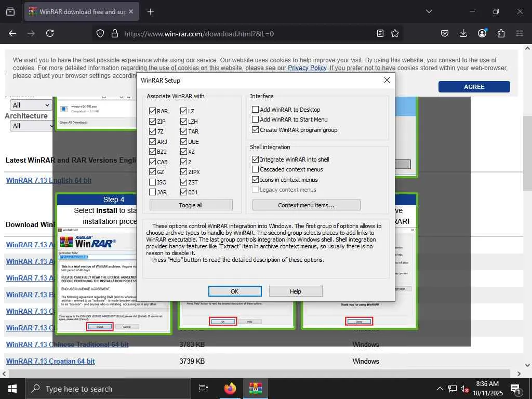List all tabs with chevron icon
The height and width of the screenshot is (399, 532).
(429, 11)
